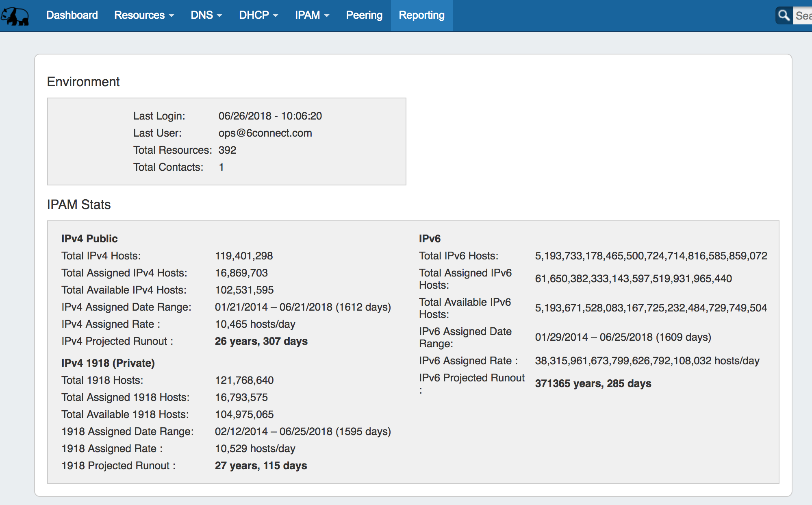Click the IPv6 stats heading

point(430,239)
